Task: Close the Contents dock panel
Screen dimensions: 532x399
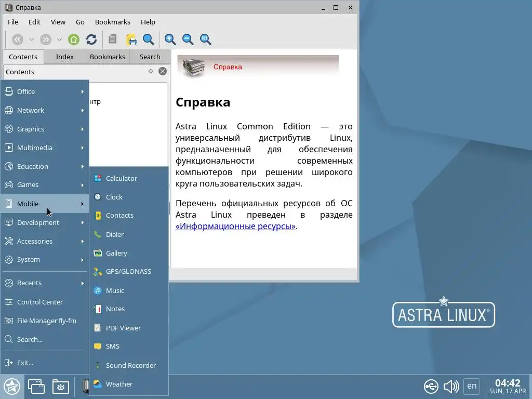Action: click(163, 71)
